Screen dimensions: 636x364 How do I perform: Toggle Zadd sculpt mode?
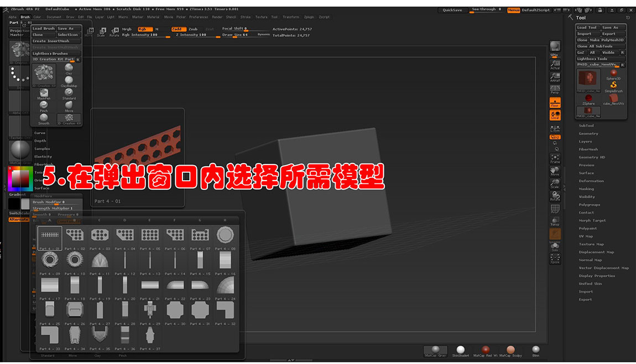(178, 29)
